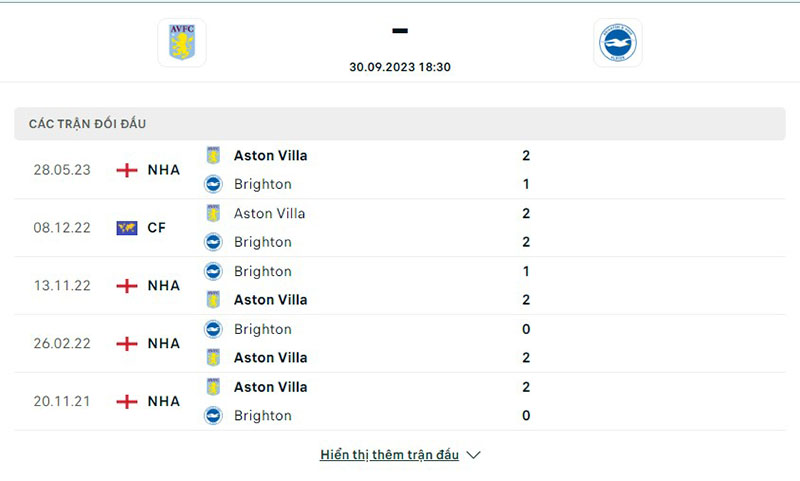Click England flag for 28.05.23 match

click(x=127, y=170)
